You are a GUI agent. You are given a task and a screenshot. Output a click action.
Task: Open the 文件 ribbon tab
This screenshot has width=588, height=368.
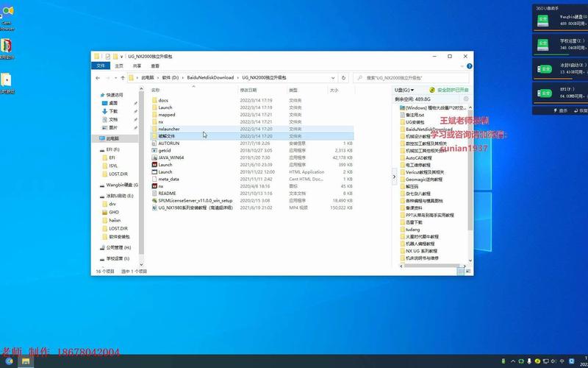tap(101, 66)
